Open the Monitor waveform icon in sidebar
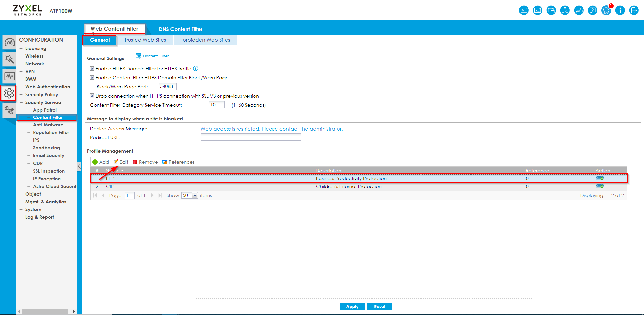644x315 pixels. click(9, 76)
